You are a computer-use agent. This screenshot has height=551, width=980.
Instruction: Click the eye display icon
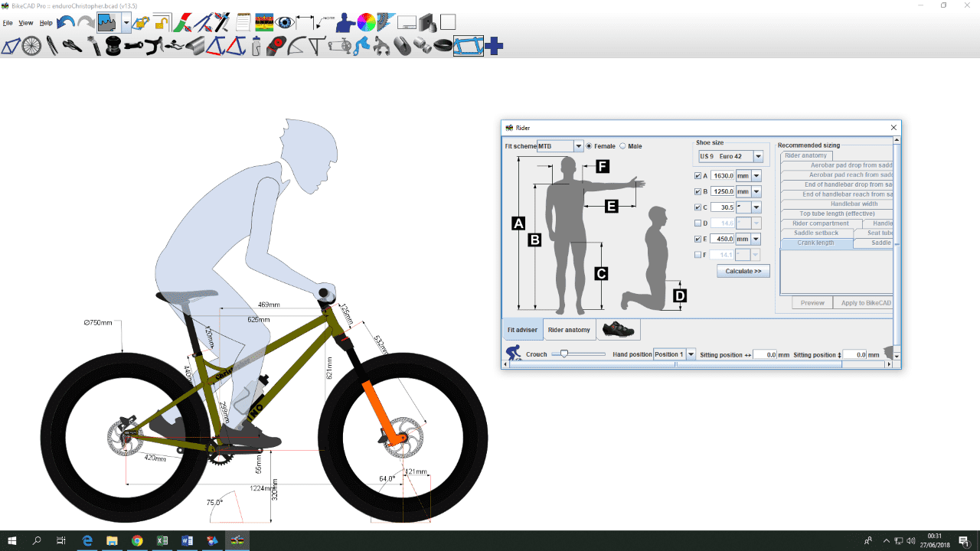point(285,22)
